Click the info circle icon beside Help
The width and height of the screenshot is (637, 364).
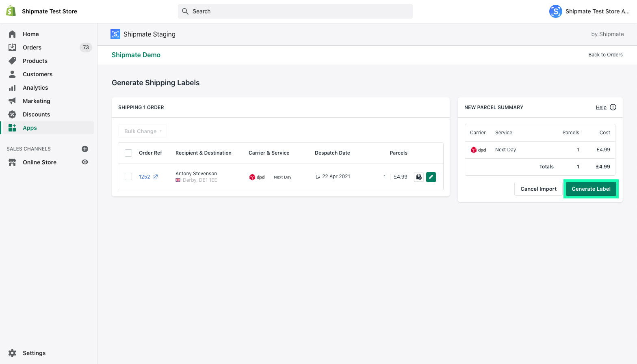[613, 107]
